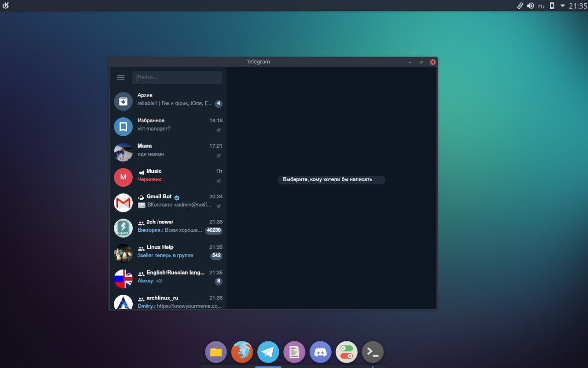Open the terminal from the dock
The image size is (588, 368).
click(x=373, y=352)
